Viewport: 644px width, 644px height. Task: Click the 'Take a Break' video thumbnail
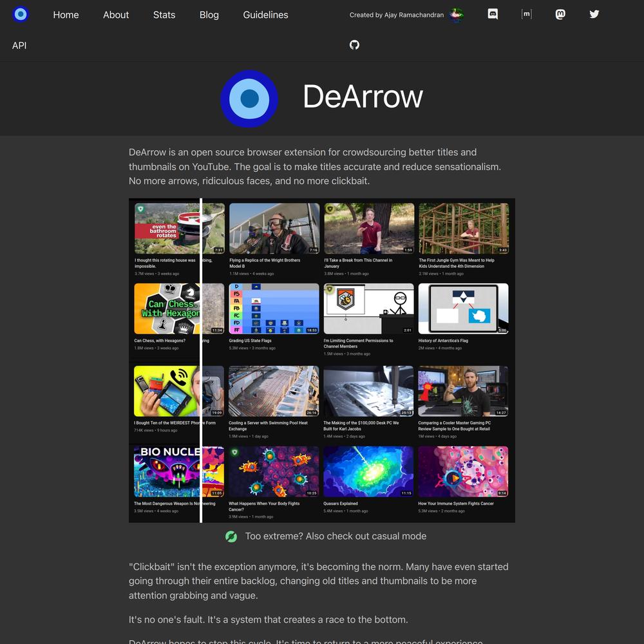click(369, 229)
